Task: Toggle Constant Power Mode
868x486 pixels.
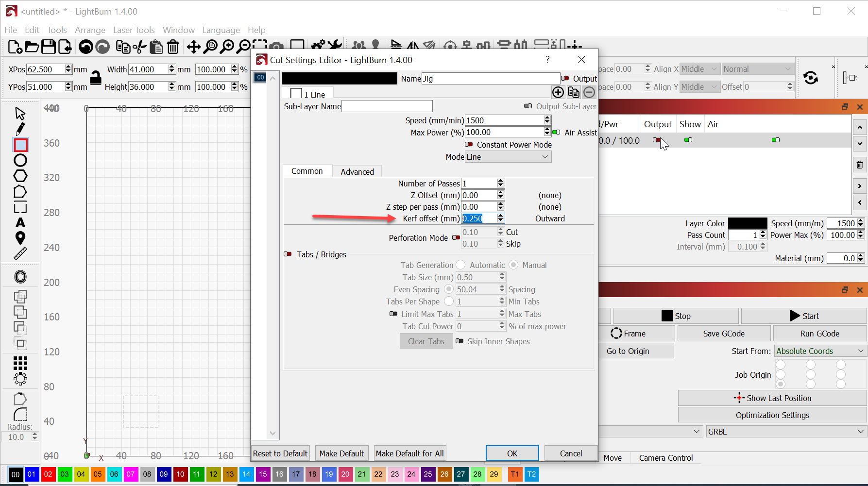Action: point(469,144)
